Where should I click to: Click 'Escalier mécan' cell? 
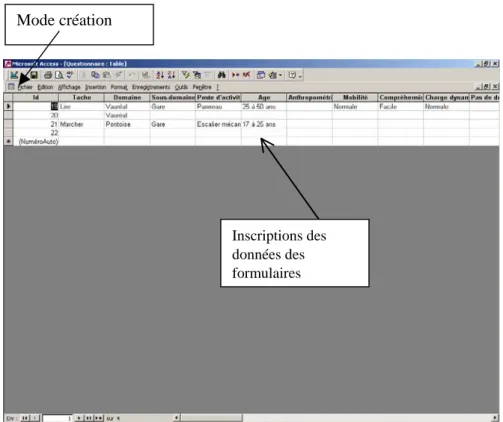(x=218, y=124)
